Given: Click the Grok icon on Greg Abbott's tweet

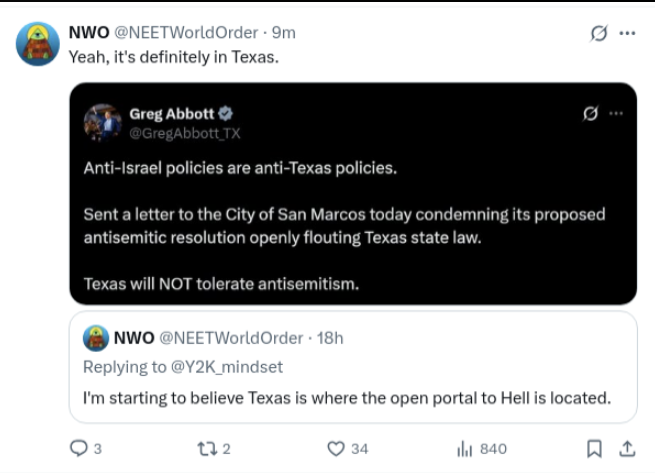Looking at the screenshot, I should [x=590, y=113].
